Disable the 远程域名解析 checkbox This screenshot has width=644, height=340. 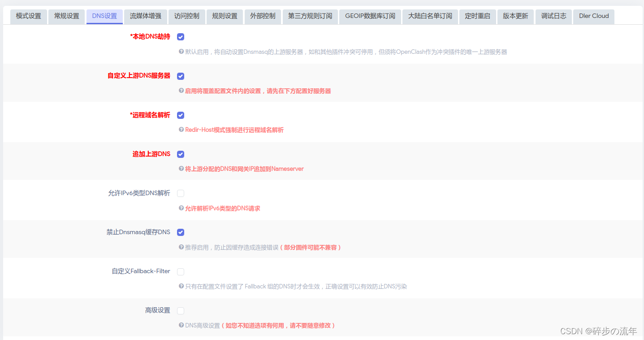click(181, 115)
